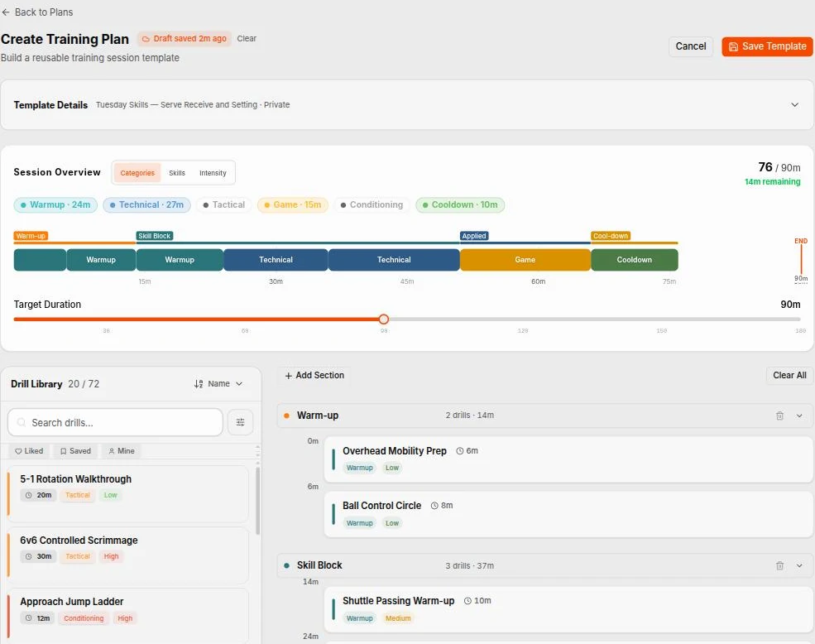Open the Shuttle Passing Warm-up drill card
Screen dimensions: 815x644
[x=568, y=610]
